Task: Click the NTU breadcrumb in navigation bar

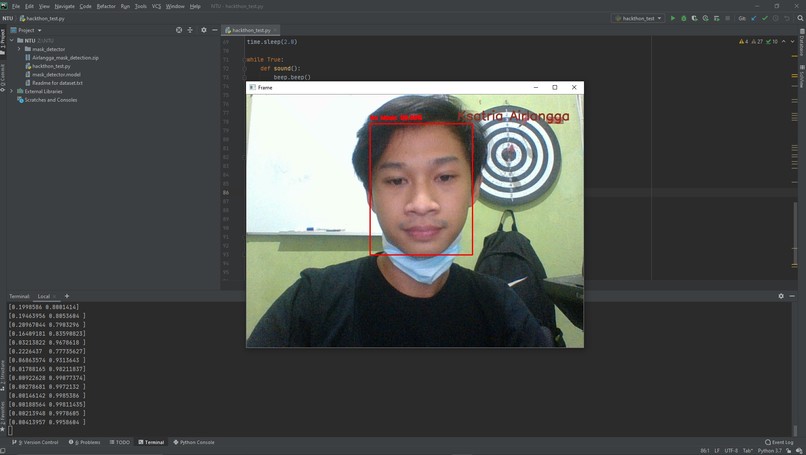Action: [8, 18]
